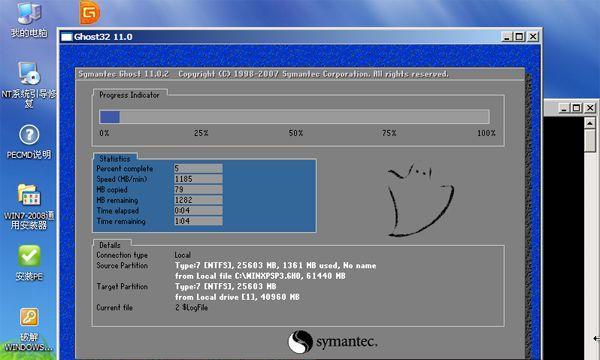Click the Source Partition label
Screen dimensions: 600x360
click(122, 266)
